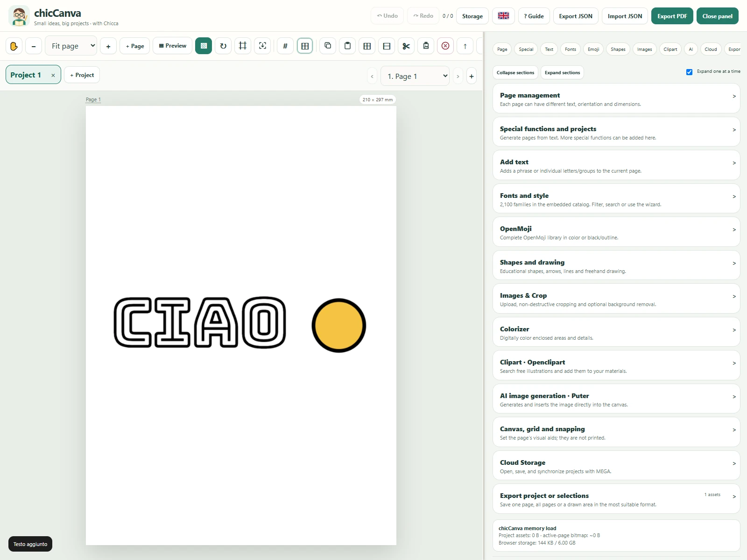The image size is (747, 560).
Task: Click the hash symbol toolbar icon
Action: (x=285, y=46)
